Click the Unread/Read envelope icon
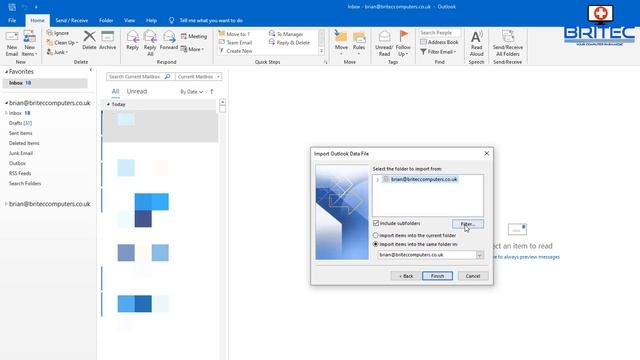Viewport: 640px width, 360px height. coord(384,37)
